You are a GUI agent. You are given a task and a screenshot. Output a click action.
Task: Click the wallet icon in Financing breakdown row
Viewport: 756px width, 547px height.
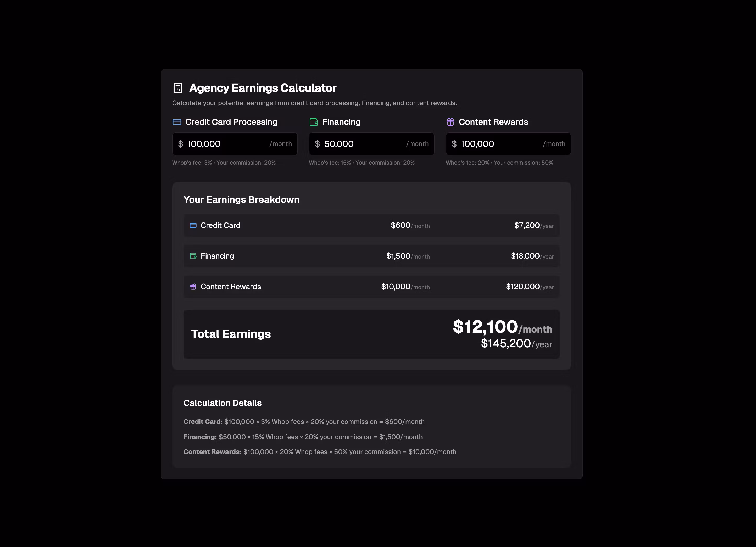pos(193,256)
